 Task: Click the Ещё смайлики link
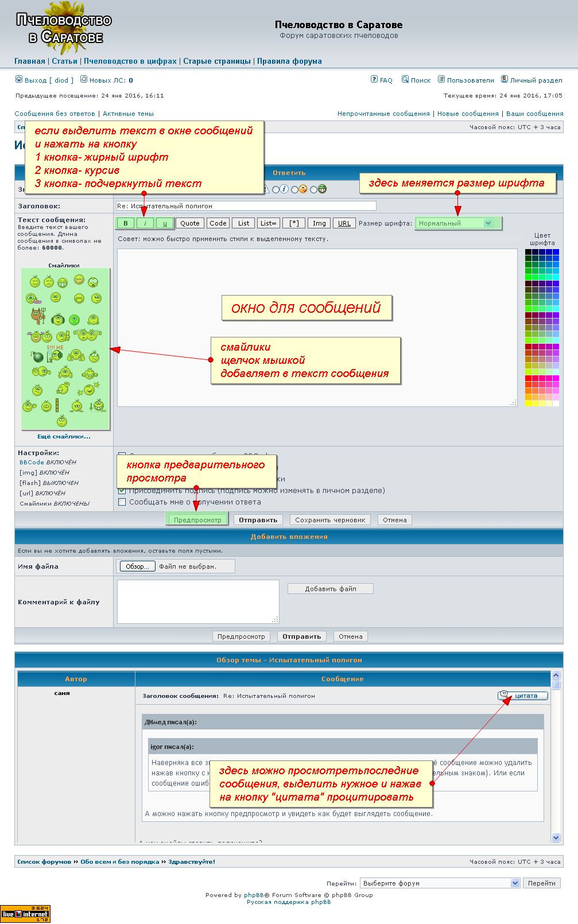point(64,437)
